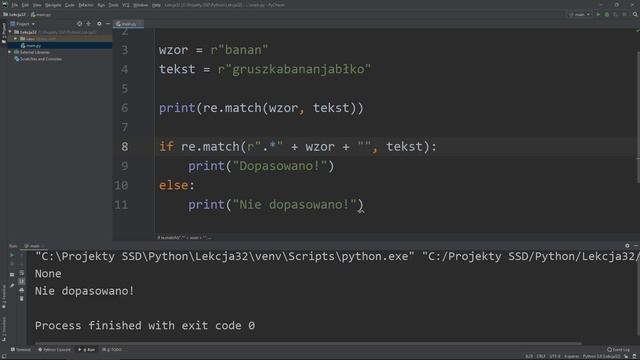Click the Clear All trash icon in Run panel
Viewport: 640px width, 360px height.
point(22,298)
